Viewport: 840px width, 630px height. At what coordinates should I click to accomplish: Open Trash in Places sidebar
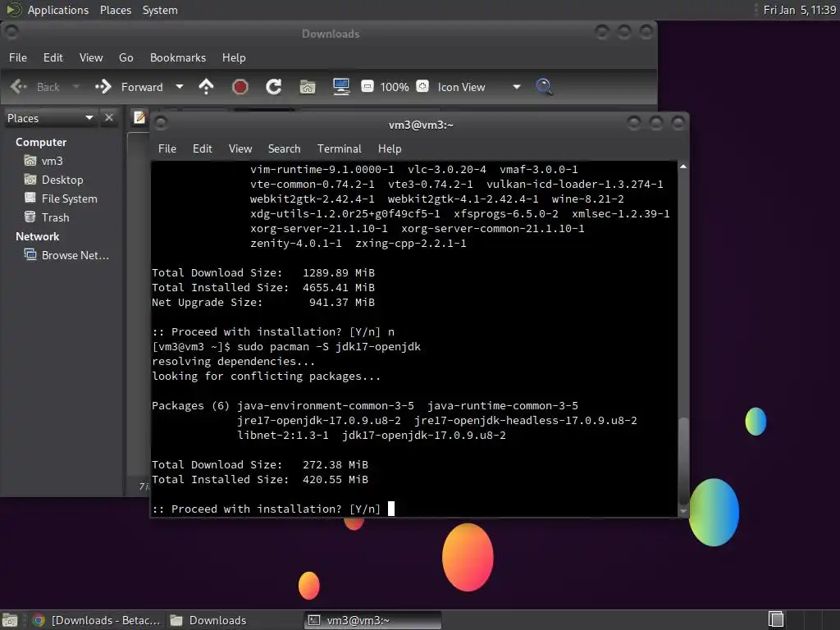pyautogui.click(x=47, y=217)
